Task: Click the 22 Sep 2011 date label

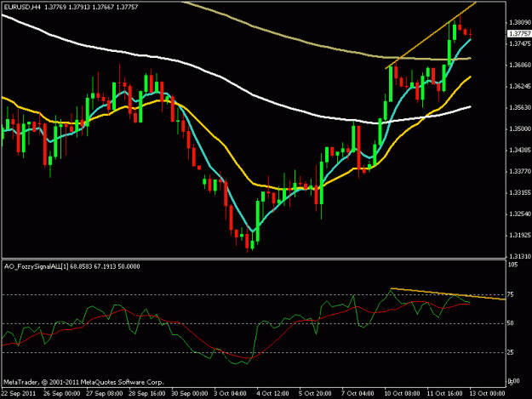Action: [19, 393]
